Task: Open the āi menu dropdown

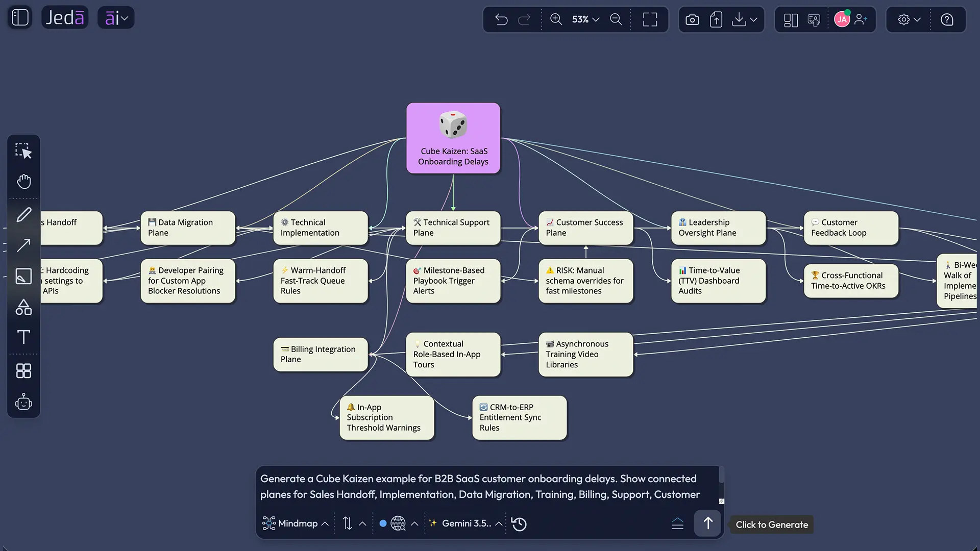Action: click(x=116, y=18)
